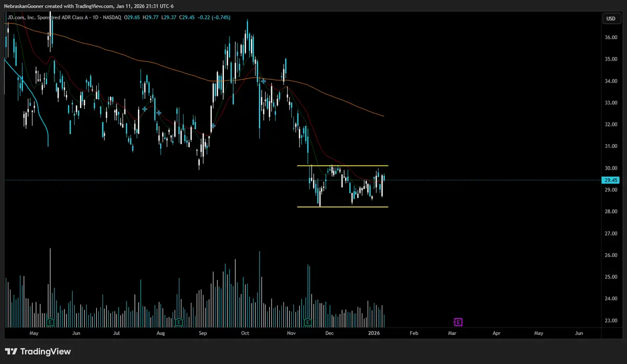Image resolution: width=627 pixels, height=364 pixels.
Task: Click the 36.00 price axis label
Action: tap(611, 38)
